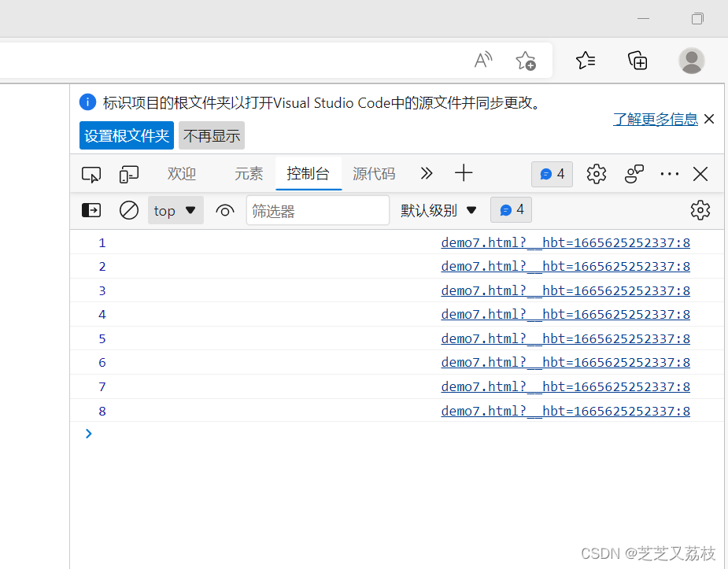Close the DevTools panel

tap(700, 174)
